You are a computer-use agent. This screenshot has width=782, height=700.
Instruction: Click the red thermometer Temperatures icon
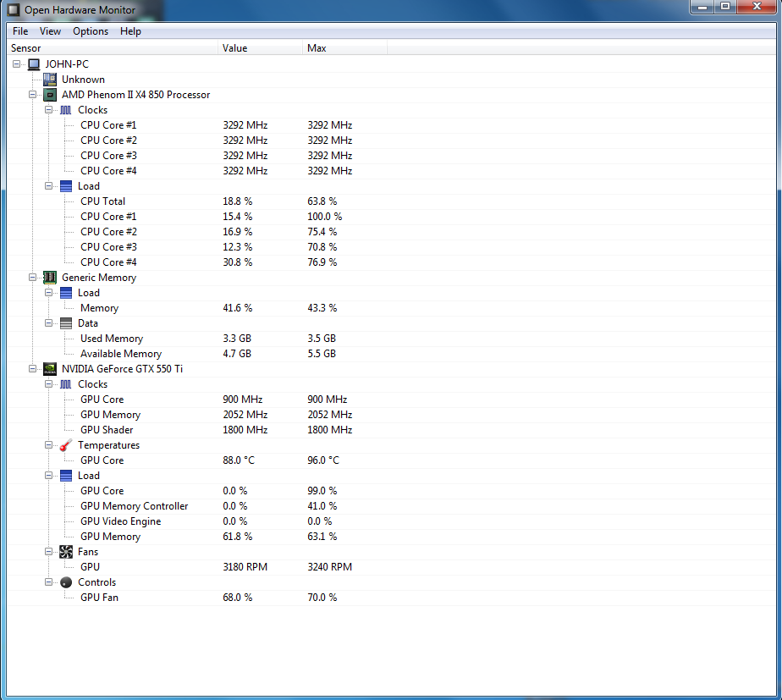[66, 445]
